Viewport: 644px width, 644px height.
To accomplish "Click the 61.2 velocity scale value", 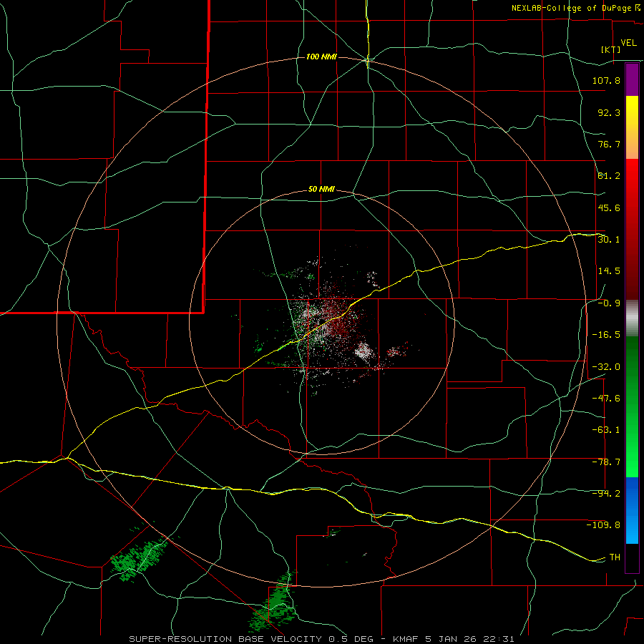I will click(x=609, y=176).
